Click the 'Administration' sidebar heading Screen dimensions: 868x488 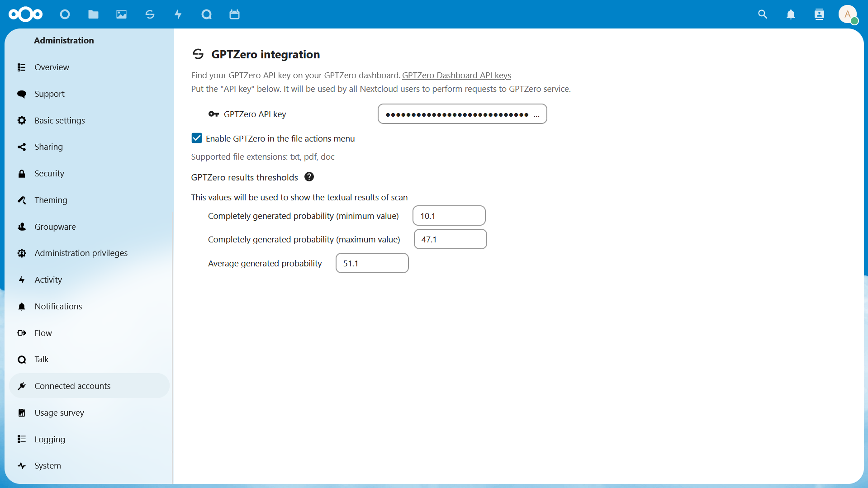coord(64,40)
